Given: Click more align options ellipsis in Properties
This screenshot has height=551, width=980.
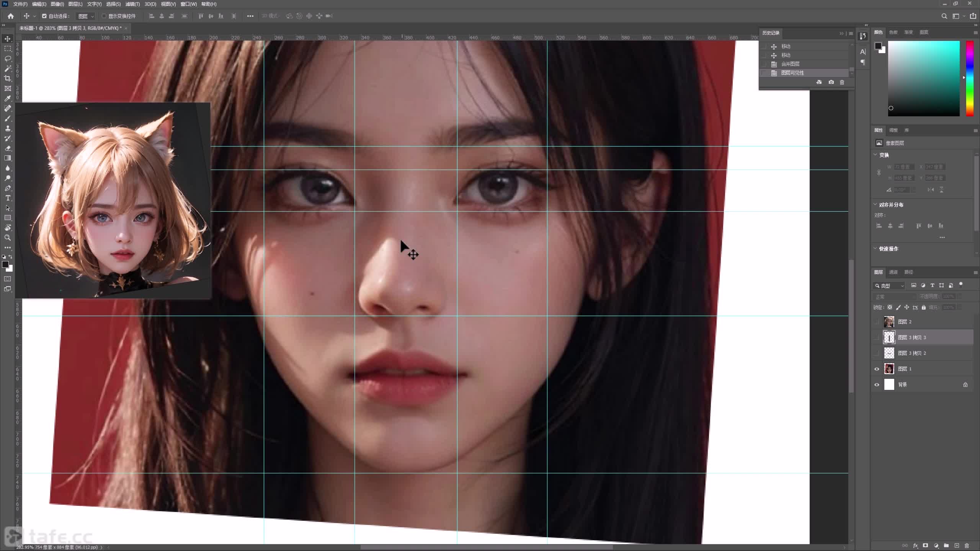Looking at the screenshot, I should 942,237.
